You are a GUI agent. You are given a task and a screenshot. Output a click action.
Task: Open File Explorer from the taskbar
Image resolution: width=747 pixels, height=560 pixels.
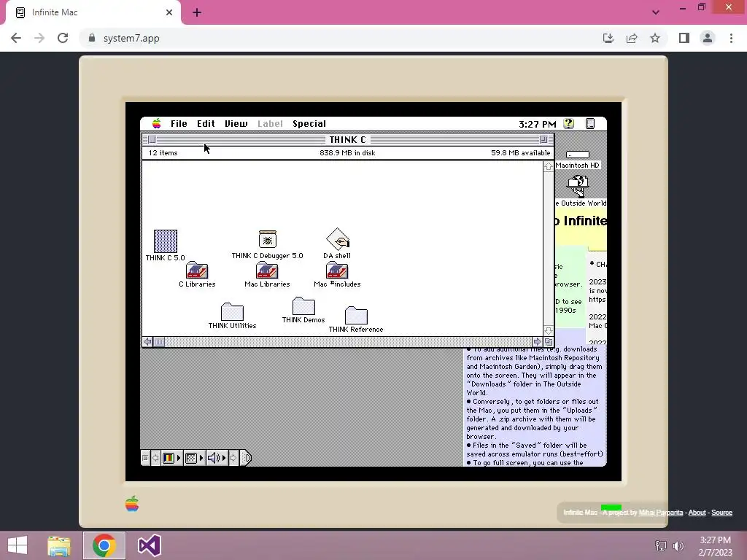[x=59, y=545]
